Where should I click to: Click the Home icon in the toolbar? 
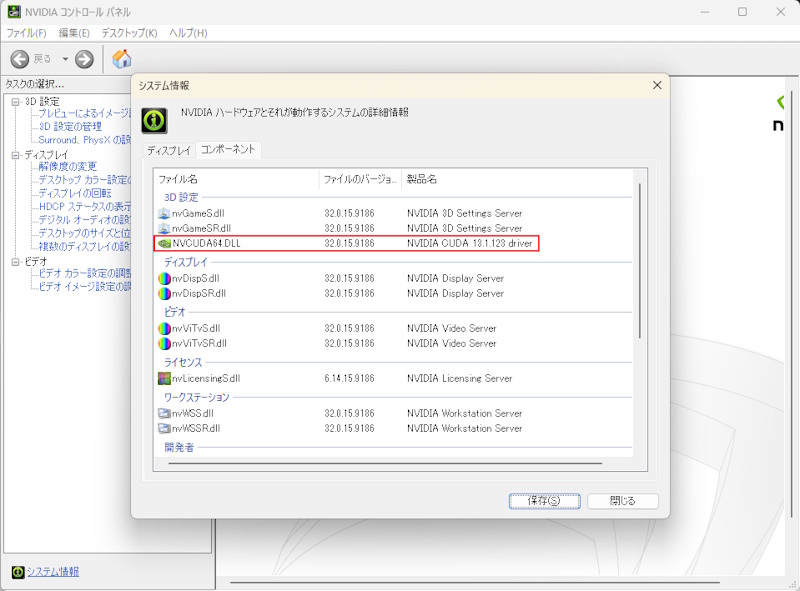tap(121, 59)
